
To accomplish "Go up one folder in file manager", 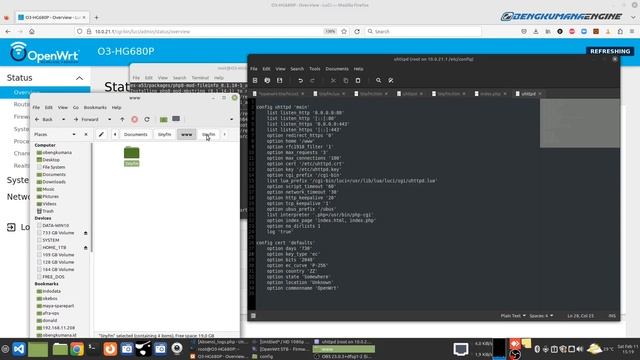I will (x=122, y=120).
